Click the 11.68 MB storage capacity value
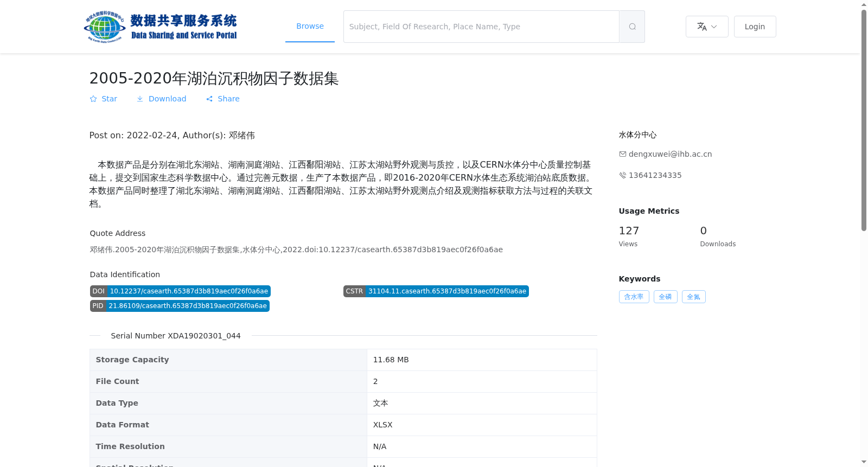 [391, 360]
